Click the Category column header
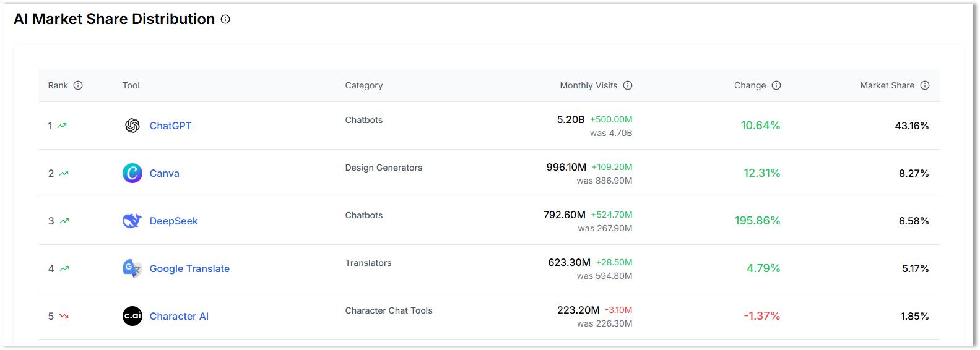This screenshot has width=980, height=350. coord(364,85)
